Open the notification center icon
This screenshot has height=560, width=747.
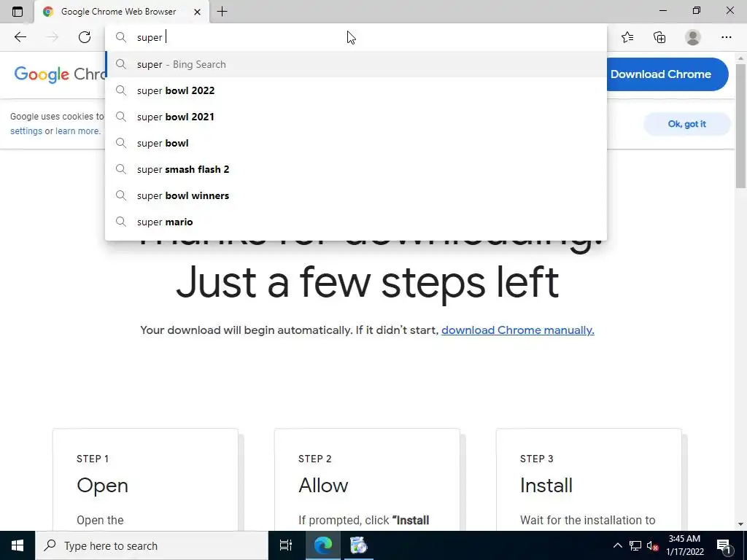(x=724, y=545)
